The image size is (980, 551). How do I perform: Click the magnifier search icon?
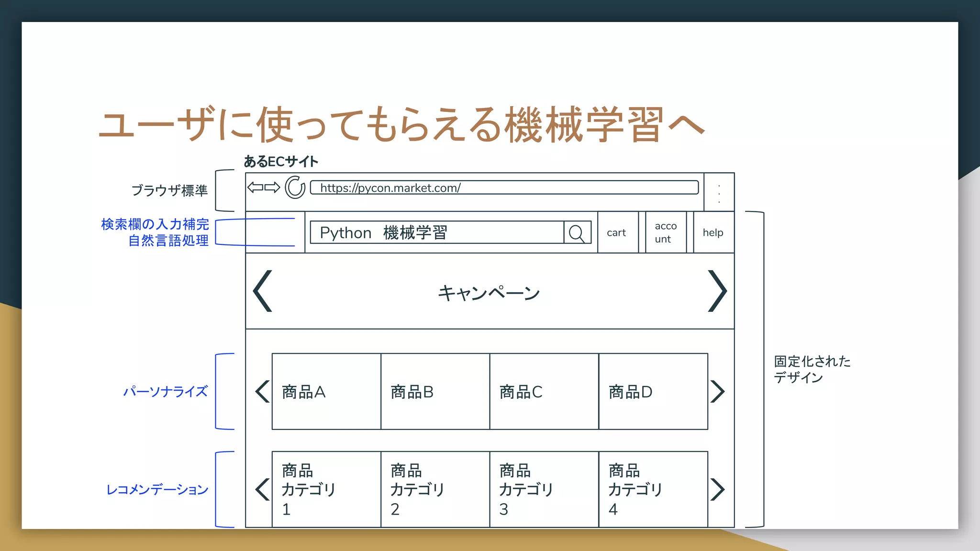(x=577, y=233)
